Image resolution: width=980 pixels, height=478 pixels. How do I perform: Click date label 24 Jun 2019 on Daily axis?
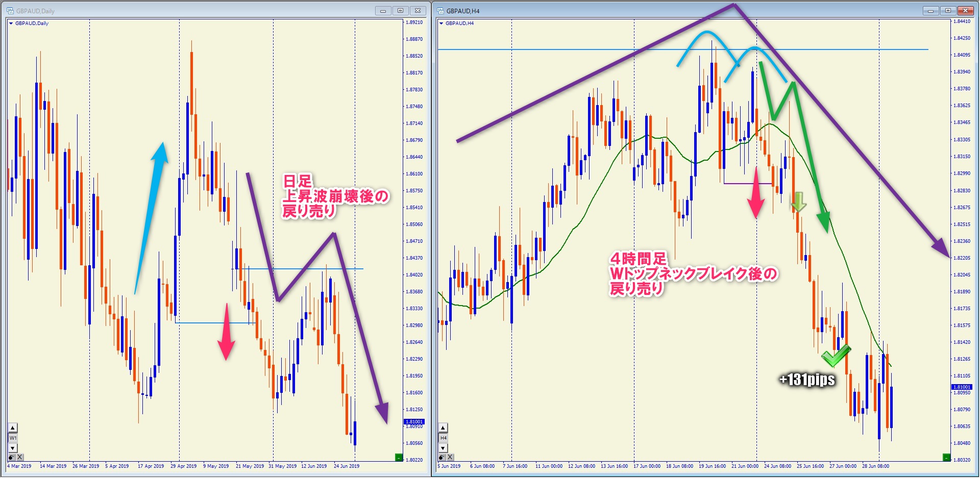347,466
